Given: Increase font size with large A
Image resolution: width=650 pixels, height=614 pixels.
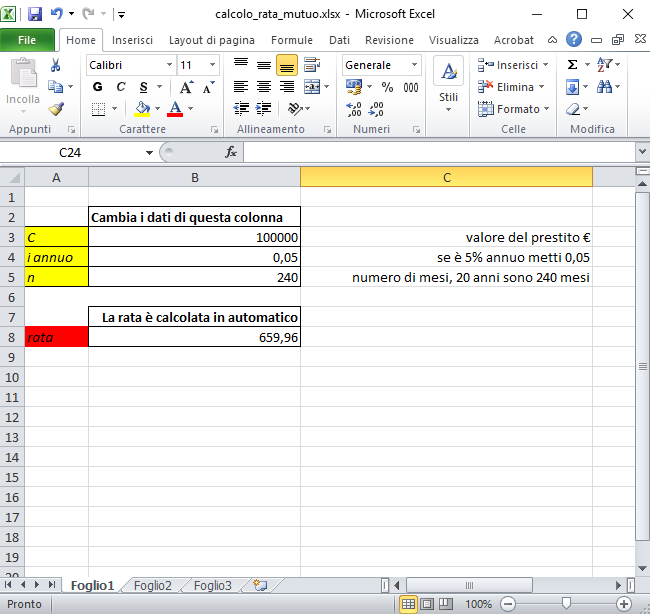Looking at the screenshot, I should click(x=186, y=87).
